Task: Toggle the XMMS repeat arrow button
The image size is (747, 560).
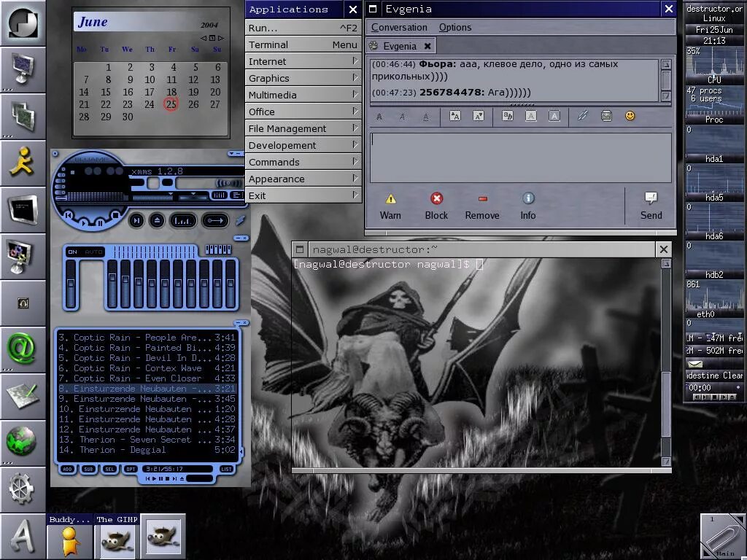Action: 215,220
